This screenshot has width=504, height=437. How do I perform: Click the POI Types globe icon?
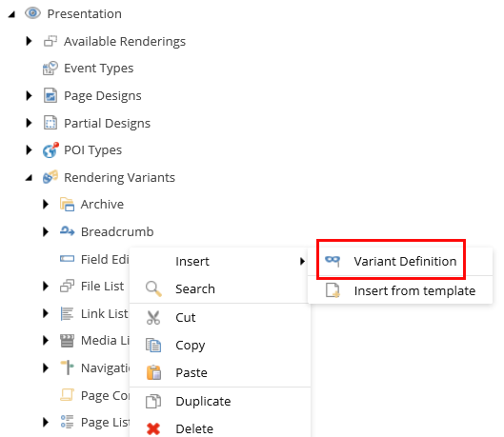coord(50,149)
